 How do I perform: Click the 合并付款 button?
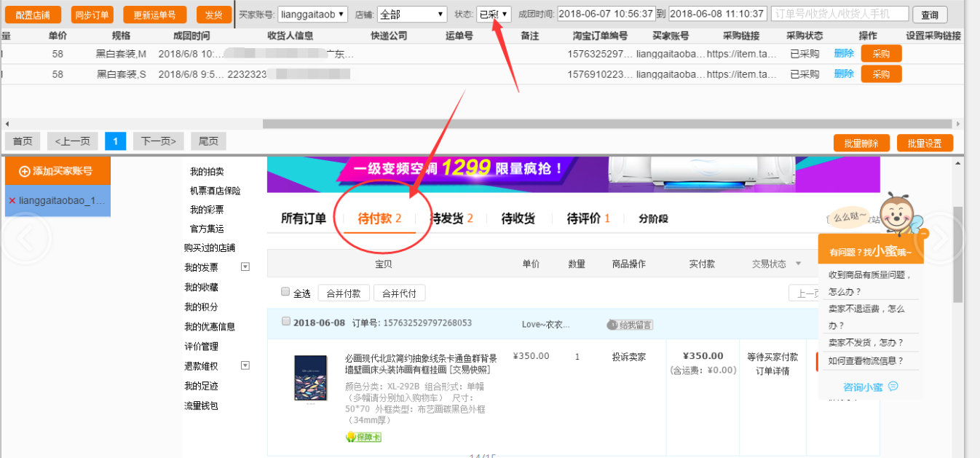coord(343,293)
